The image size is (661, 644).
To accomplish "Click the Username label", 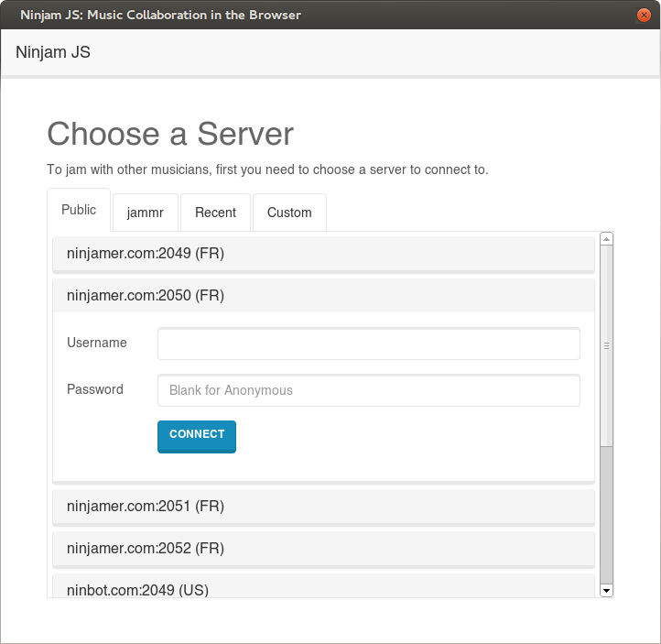I will tap(96, 343).
